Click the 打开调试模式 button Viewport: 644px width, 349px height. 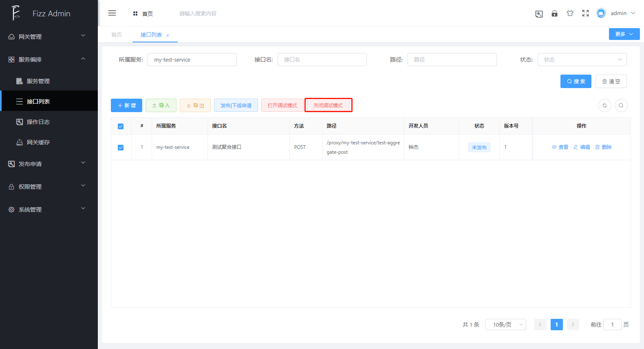coord(282,105)
